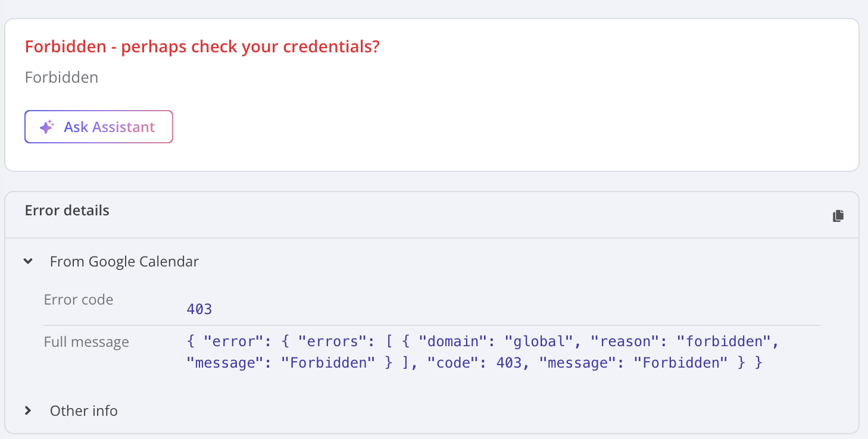
Task: Click the sparkle icon on Ask Assistant
Action: pyautogui.click(x=47, y=127)
